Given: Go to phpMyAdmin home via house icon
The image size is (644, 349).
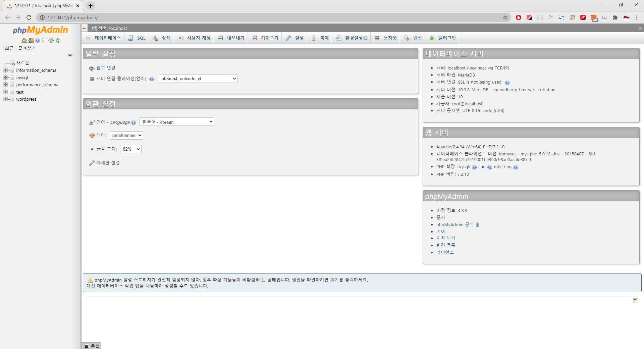Looking at the screenshot, I should point(24,40).
